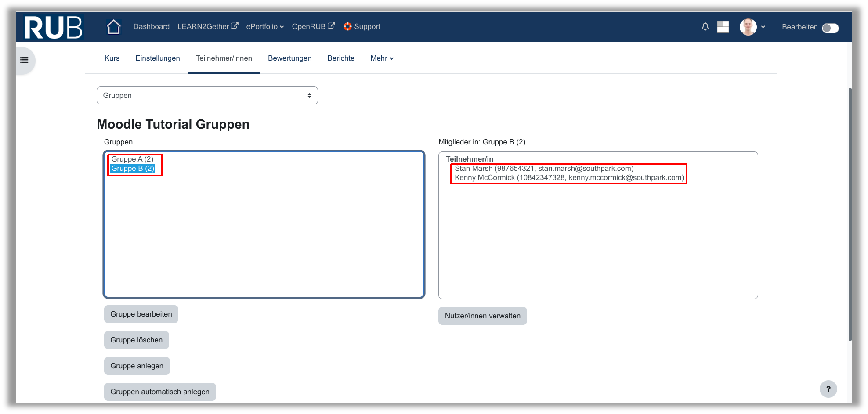Select Gruppe A in groups list
The width and height of the screenshot is (868, 414).
(132, 159)
